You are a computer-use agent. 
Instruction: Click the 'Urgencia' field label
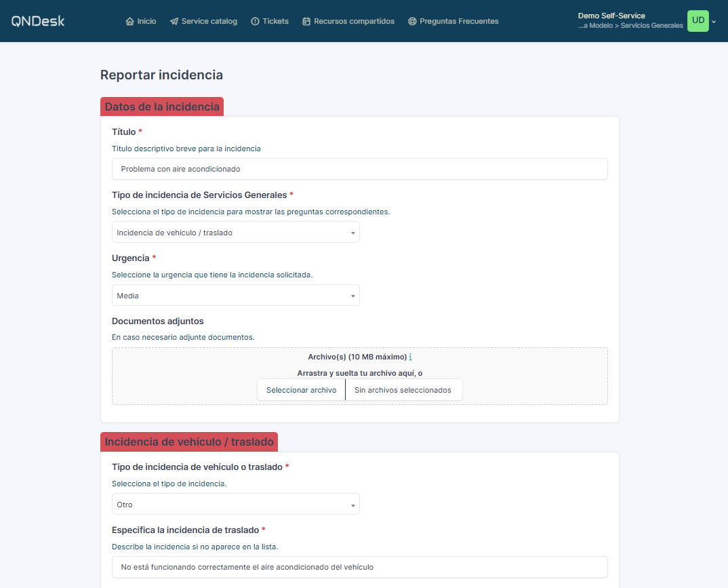[130, 258]
